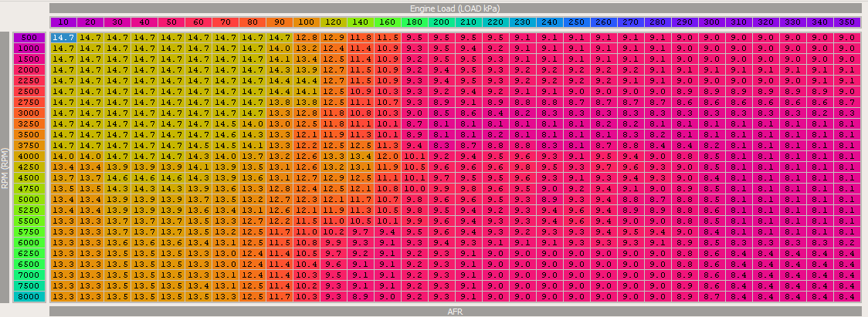Select the highlighted 14.7 cell at 500 RPM

[x=63, y=37]
